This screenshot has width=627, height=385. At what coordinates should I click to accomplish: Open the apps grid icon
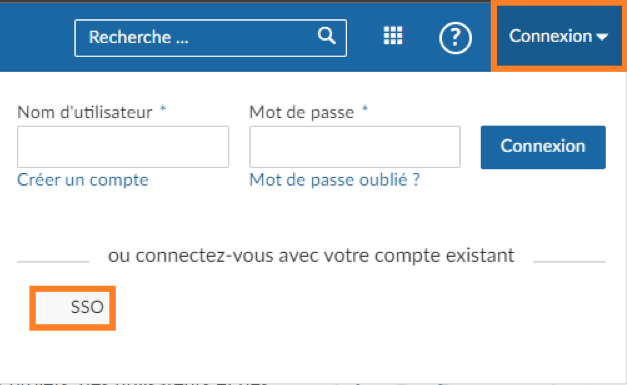click(x=393, y=36)
